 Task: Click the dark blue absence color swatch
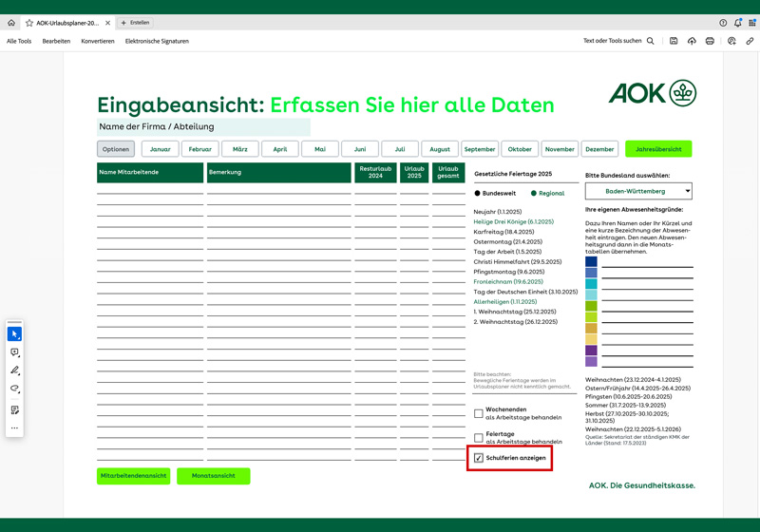[591, 261]
